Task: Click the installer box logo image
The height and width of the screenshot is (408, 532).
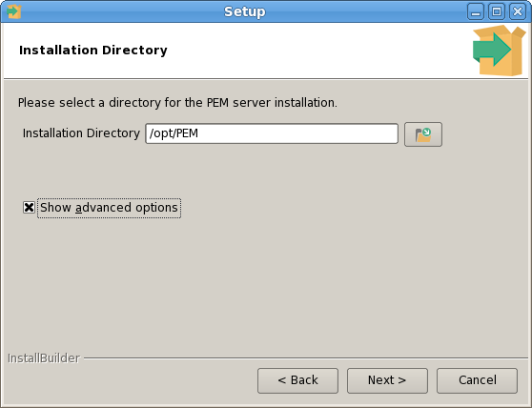Action: point(499,51)
